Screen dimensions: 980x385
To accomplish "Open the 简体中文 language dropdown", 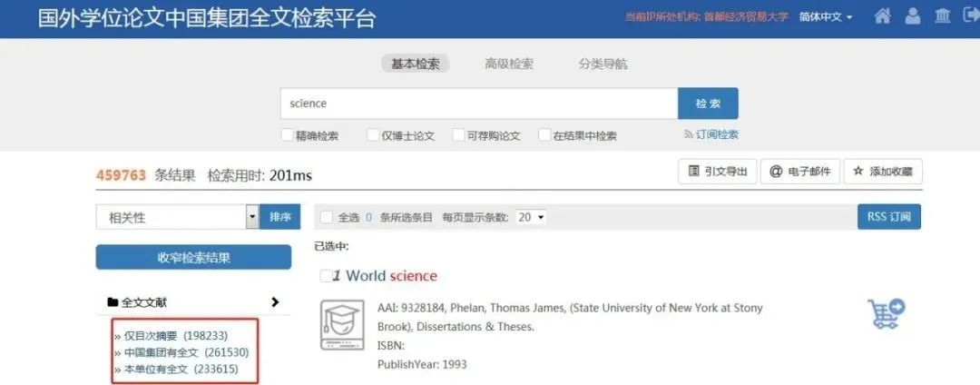I will [826, 17].
